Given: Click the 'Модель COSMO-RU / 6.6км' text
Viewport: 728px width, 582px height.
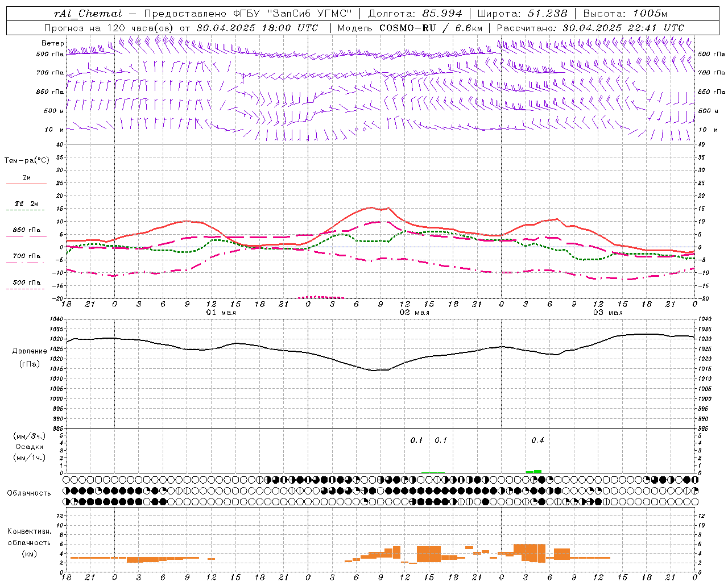Looking at the screenshot, I should coord(410,28).
